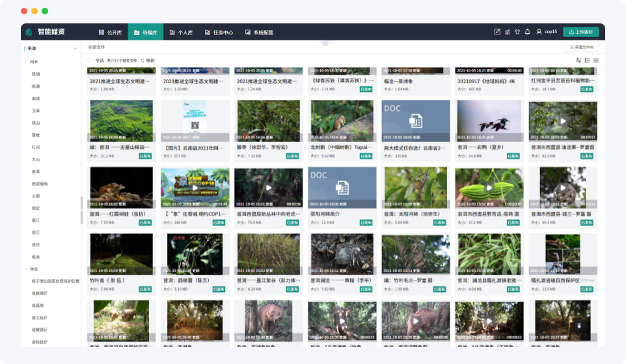Collapse the 州市 tree group
The image size is (626, 364).
[25, 62]
